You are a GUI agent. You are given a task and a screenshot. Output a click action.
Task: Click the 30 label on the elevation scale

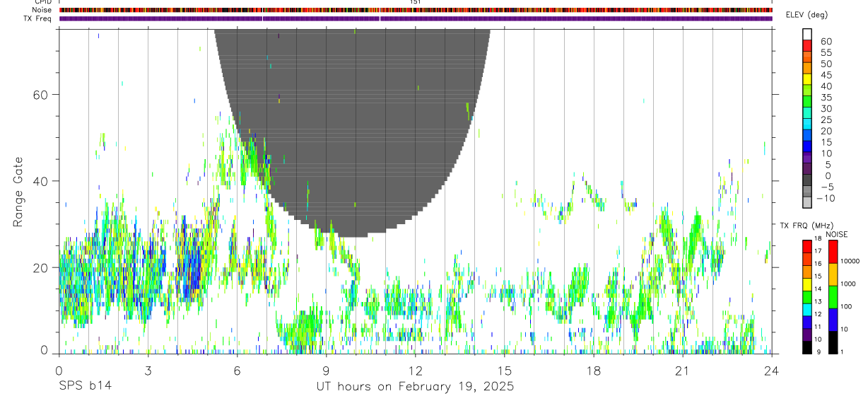point(826,109)
